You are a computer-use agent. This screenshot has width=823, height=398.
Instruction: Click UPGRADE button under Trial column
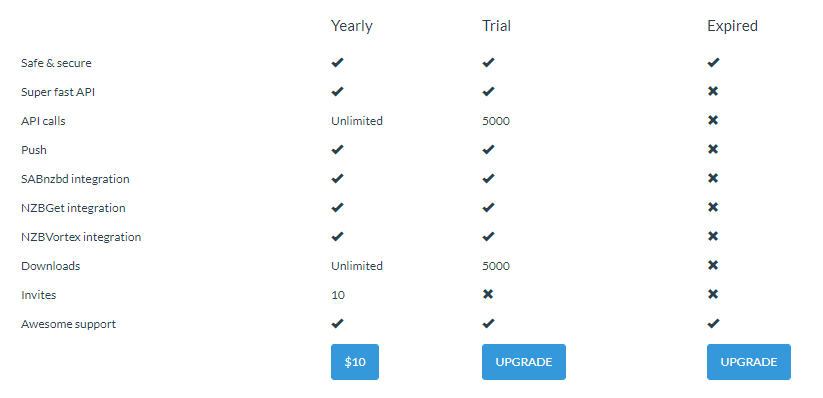(524, 362)
